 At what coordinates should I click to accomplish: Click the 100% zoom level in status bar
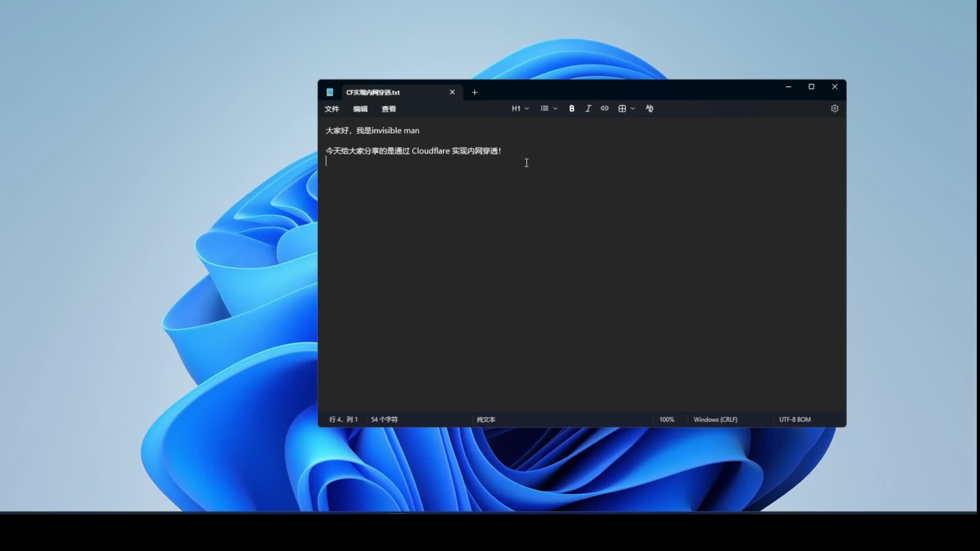667,419
